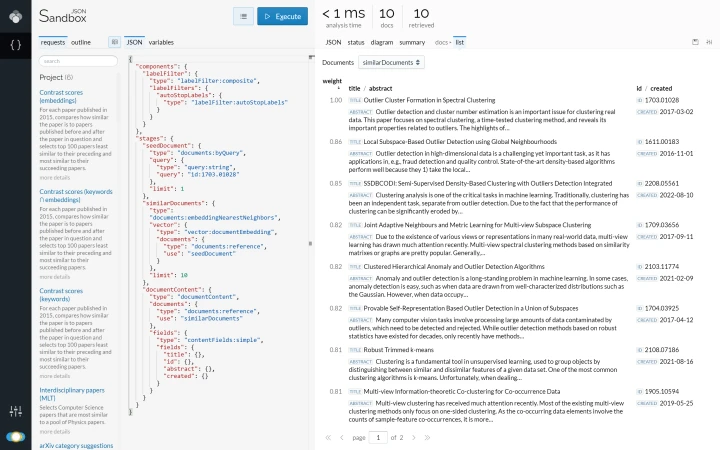The width and height of the screenshot is (720, 450).
Task: Select the list view tab
Action: 459,42
